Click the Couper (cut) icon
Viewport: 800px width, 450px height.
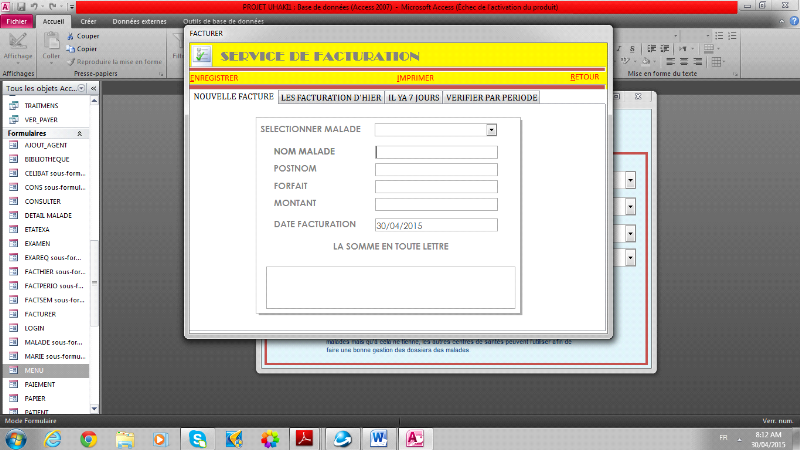[70, 36]
